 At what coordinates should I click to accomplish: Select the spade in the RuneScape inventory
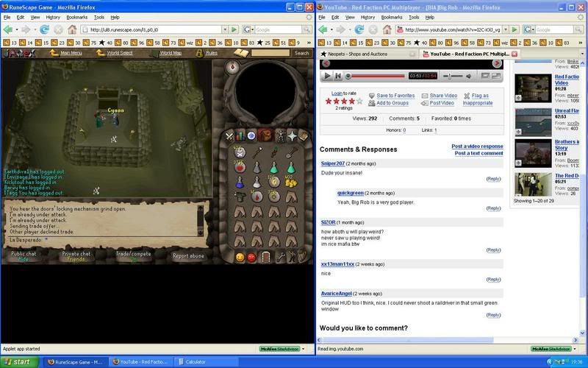click(x=291, y=152)
